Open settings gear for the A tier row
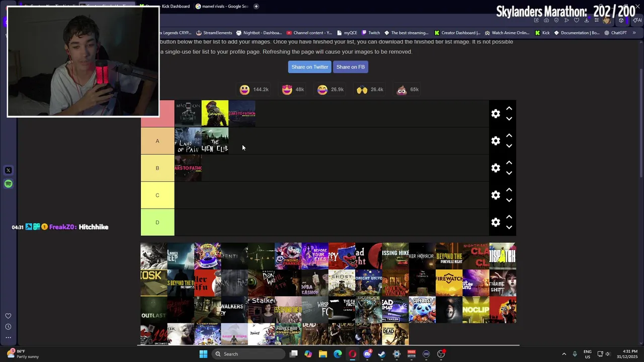The height and width of the screenshot is (362, 644). pos(496,141)
